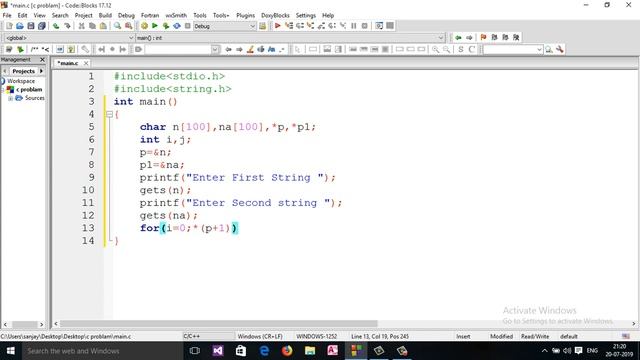Open the Plugins menu
This screenshot has width=640, height=360.
pyautogui.click(x=245, y=16)
